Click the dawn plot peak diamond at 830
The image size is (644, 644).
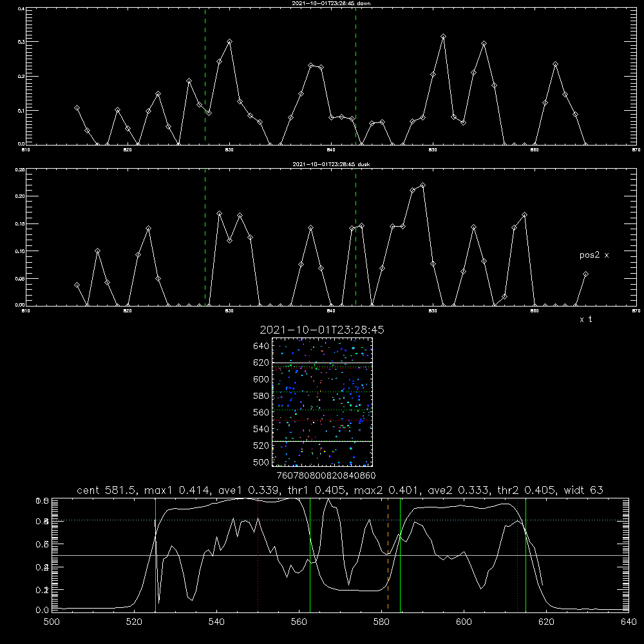pos(230,41)
